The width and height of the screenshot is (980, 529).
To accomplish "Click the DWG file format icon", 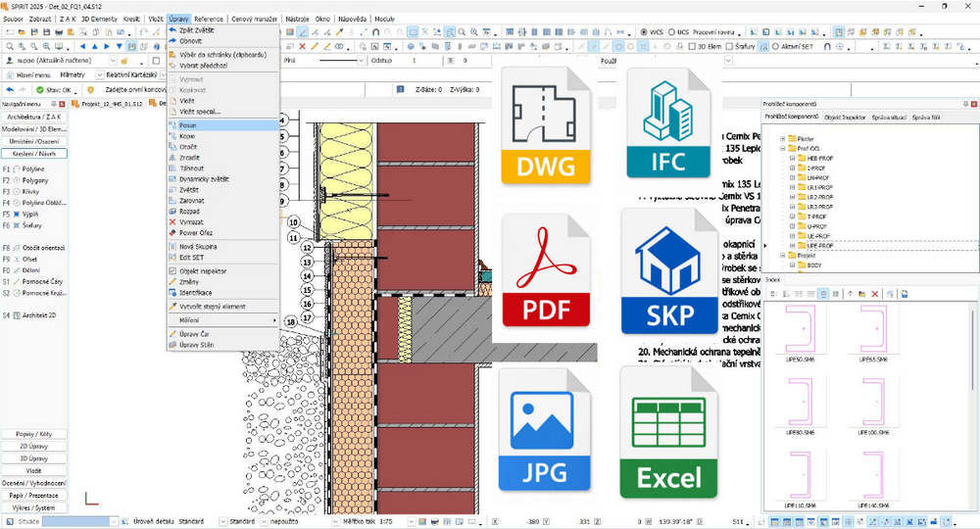I will pyautogui.click(x=546, y=125).
